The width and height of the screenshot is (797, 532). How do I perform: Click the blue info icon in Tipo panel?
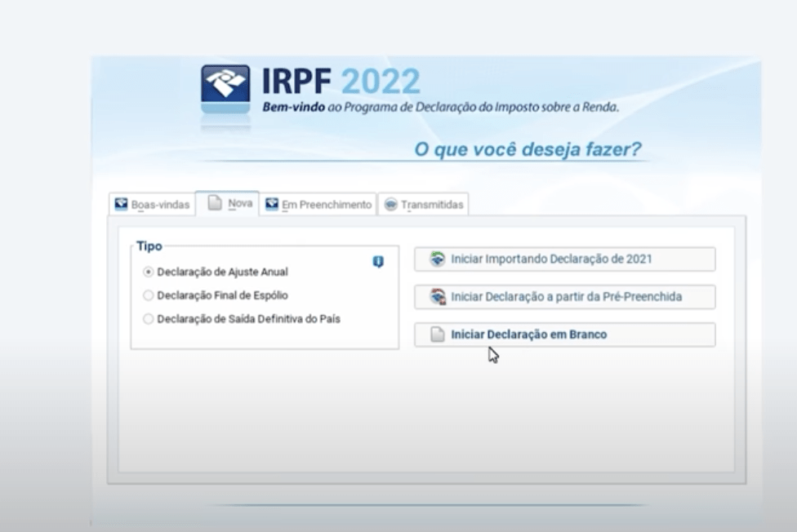click(x=378, y=262)
